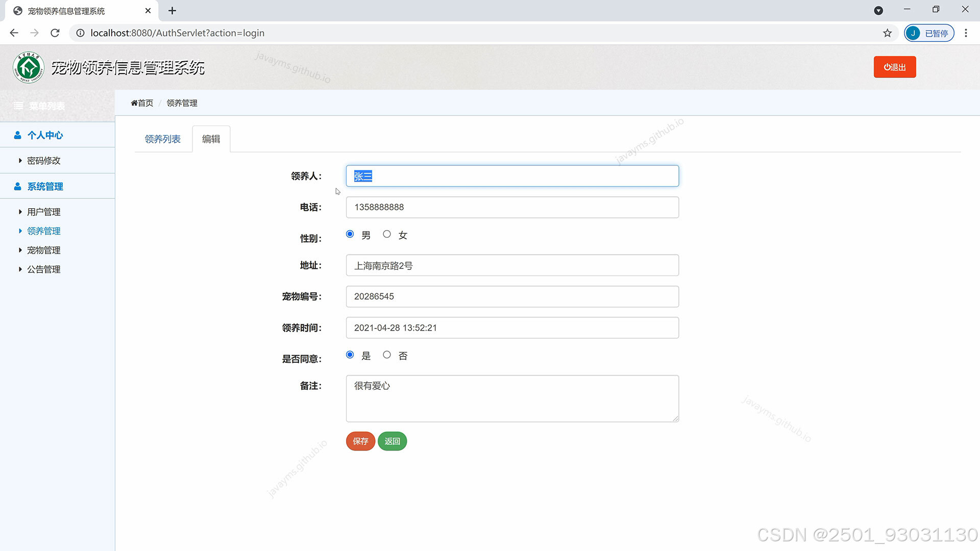
Task: Click the 宠物领养信息管理系统 header title
Action: click(x=128, y=68)
